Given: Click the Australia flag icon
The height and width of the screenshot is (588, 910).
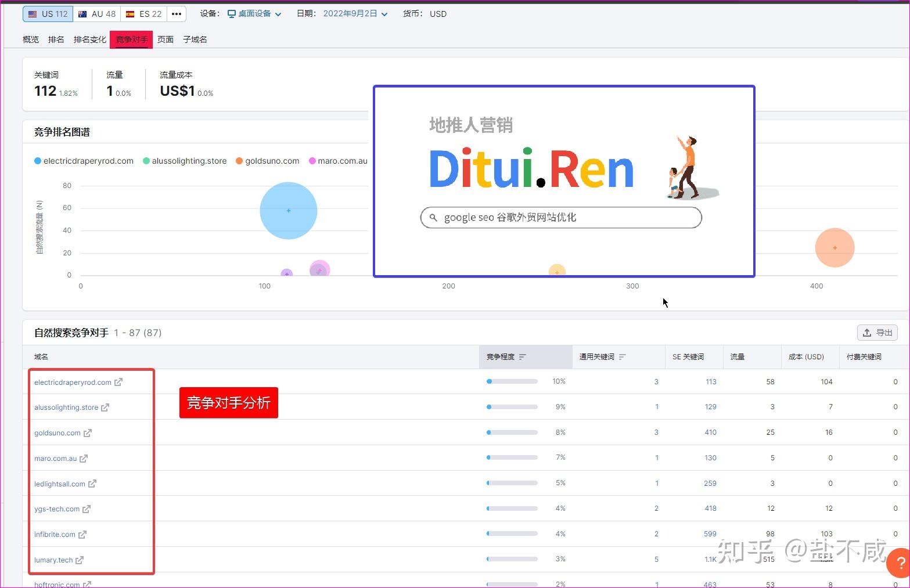Looking at the screenshot, I should click(82, 14).
